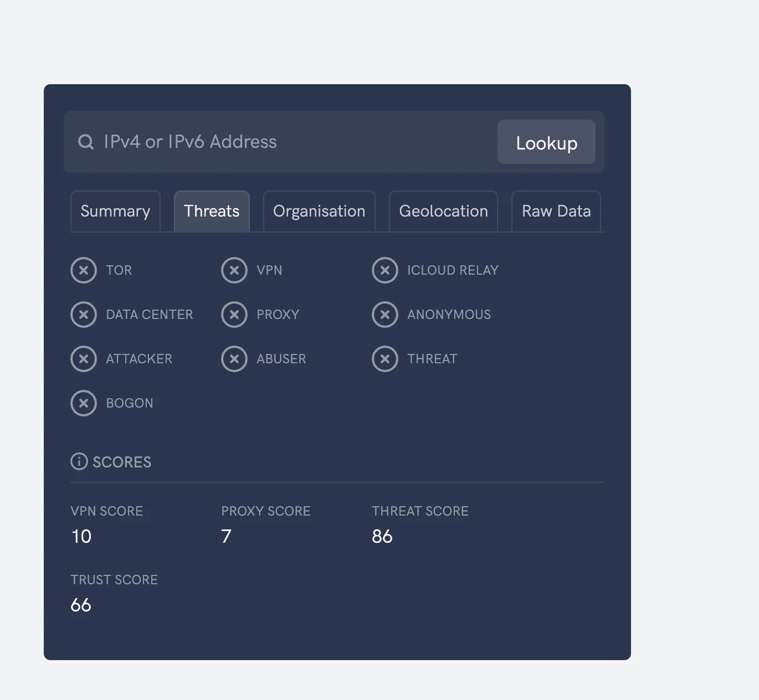Click the search magnifier icon

point(86,142)
